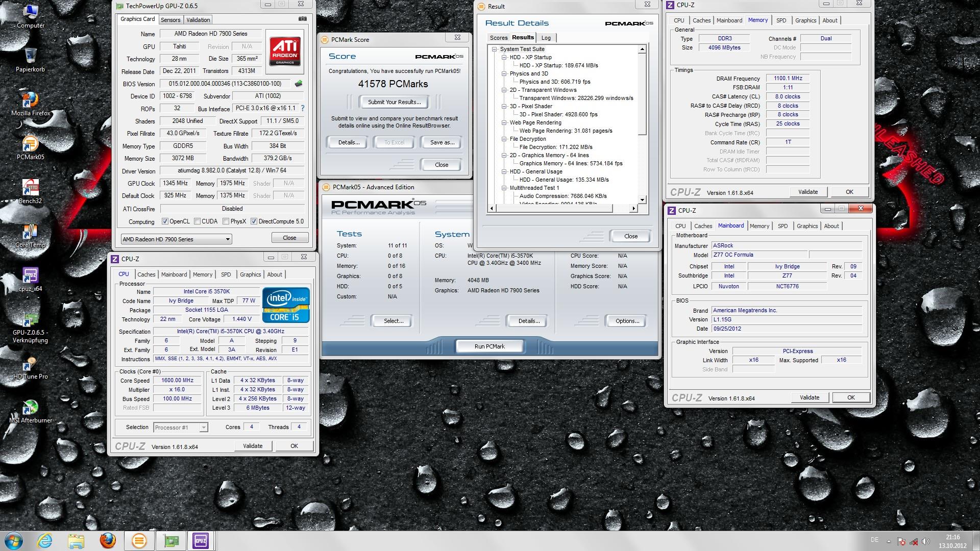
Task: Select the 41578 PCMarks score text
Action: pos(393,84)
